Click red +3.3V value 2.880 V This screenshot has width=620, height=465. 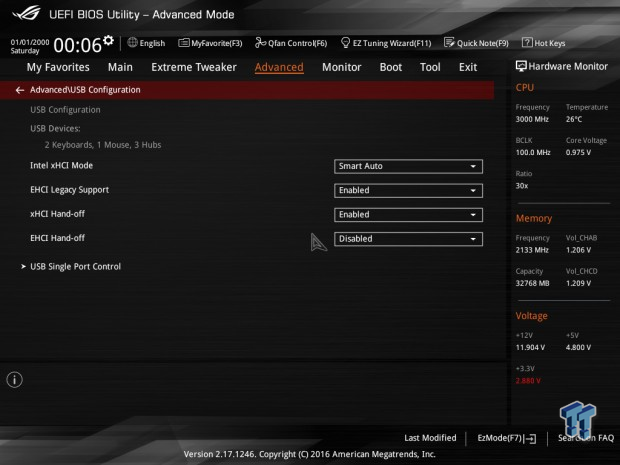[528, 380]
